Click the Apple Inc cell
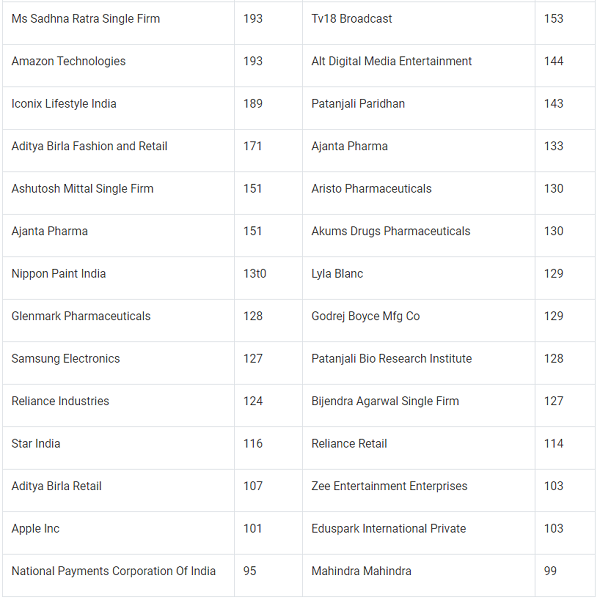Image resolution: width=600 pixels, height=600 pixels. point(35,529)
